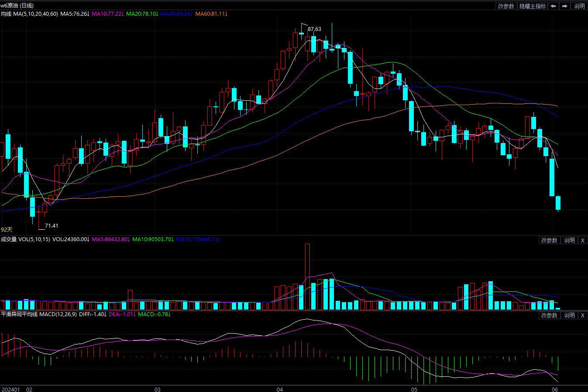Viewport: 588px width, 392px height.
Task: Click the 平滑异同平均线 MACD(12,26,9) label
Action: [x=38, y=314]
